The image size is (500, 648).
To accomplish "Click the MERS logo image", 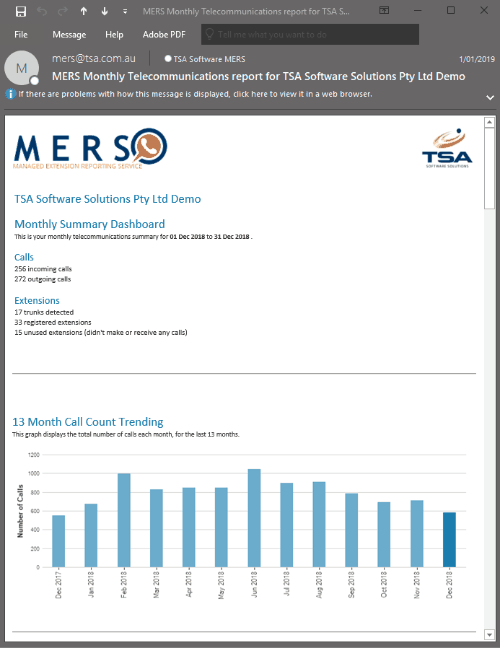I will (x=90, y=148).
